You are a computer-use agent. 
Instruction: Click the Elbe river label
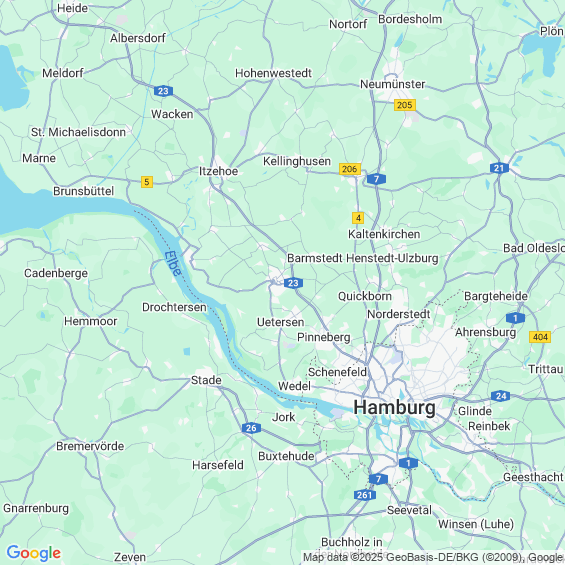pyautogui.click(x=173, y=263)
